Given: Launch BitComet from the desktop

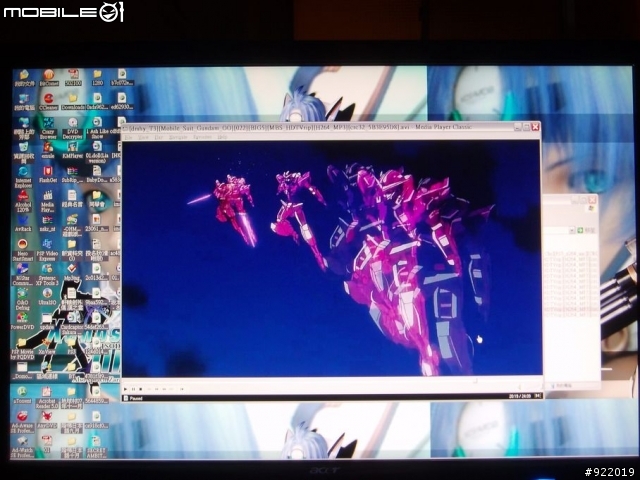Looking at the screenshot, I should pos(49,78).
